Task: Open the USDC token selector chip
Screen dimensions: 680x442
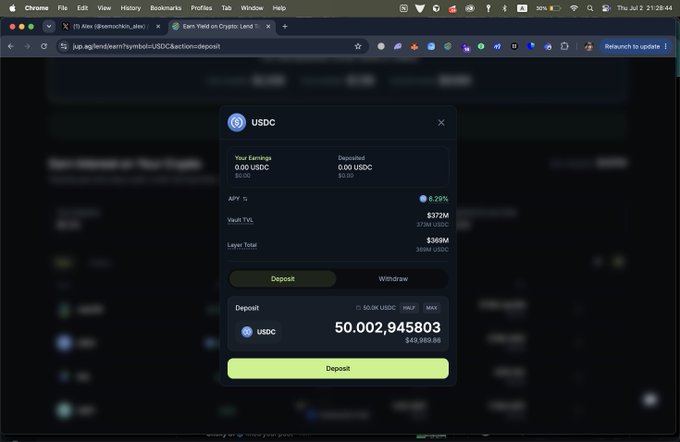Action: point(259,332)
